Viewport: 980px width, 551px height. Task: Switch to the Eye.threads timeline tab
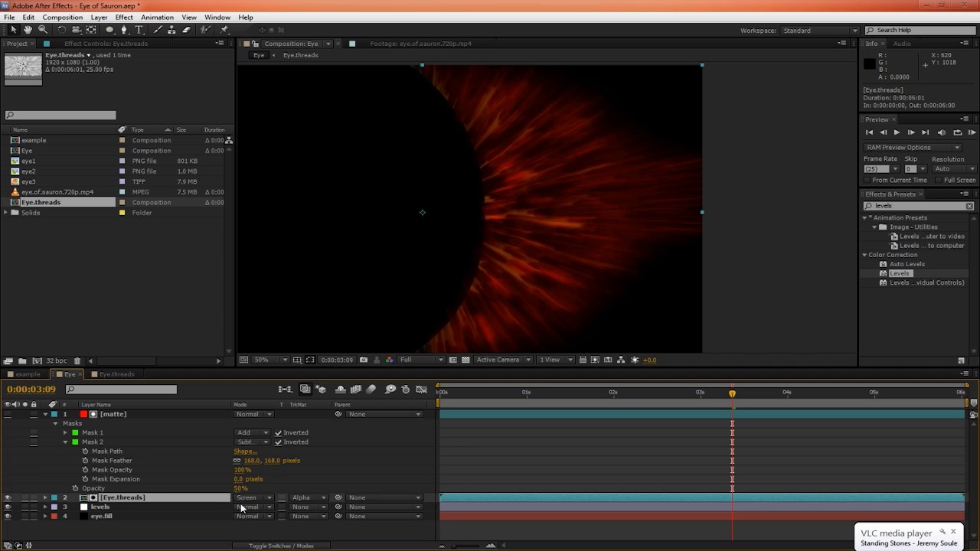(116, 374)
